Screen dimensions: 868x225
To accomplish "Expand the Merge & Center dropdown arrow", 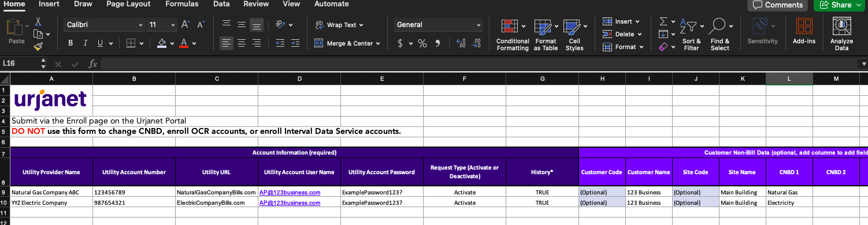I will [x=378, y=43].
